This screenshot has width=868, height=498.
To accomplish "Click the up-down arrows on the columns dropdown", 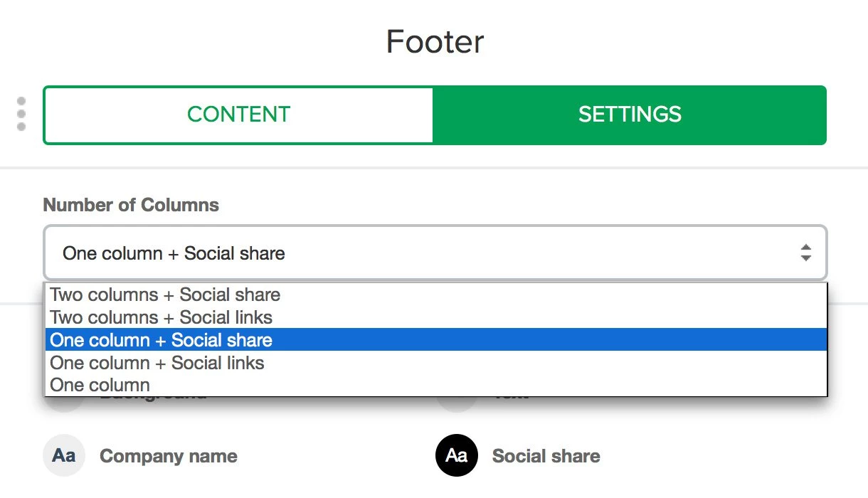I will [x=805, y=253].
